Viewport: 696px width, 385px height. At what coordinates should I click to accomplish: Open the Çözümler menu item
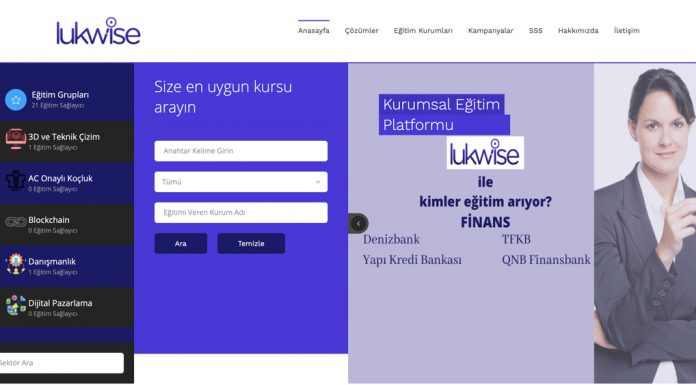tap(361, 31)
